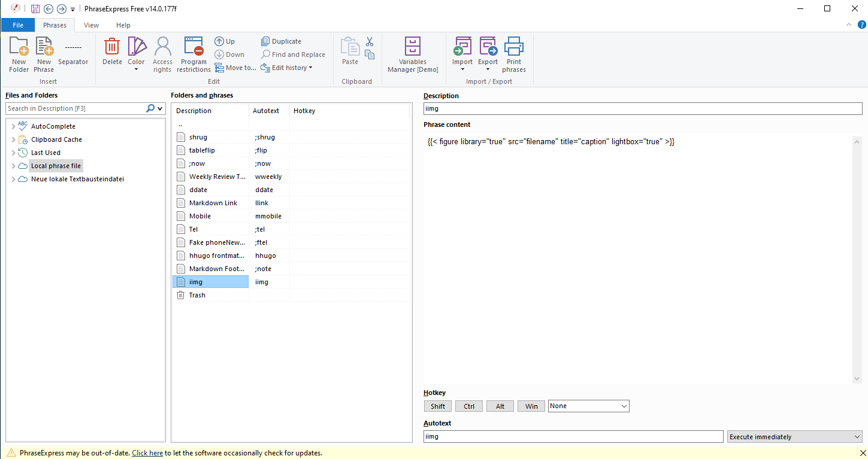Save using the title bar save icon
Viewport: 868px width, 459px height.
pyautogui.click(x=35, y=8)
